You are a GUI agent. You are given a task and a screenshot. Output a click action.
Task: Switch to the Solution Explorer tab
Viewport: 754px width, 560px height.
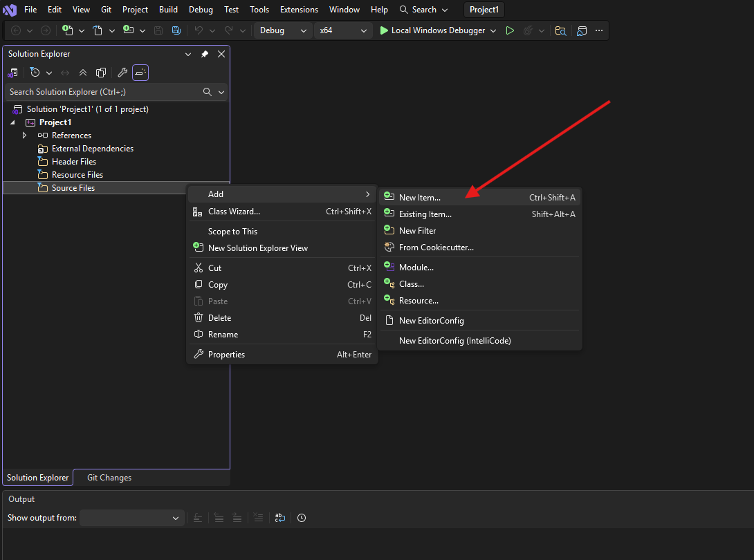click(37, 478)
